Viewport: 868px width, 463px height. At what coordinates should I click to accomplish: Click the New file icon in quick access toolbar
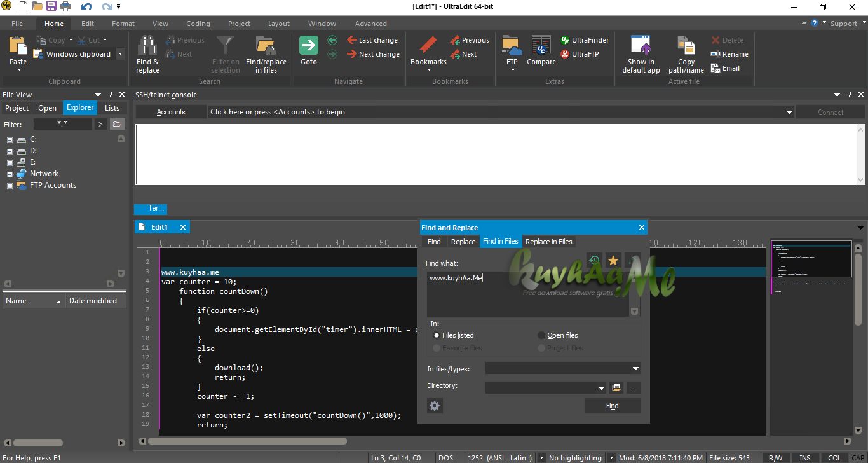[x=23, y=7]
